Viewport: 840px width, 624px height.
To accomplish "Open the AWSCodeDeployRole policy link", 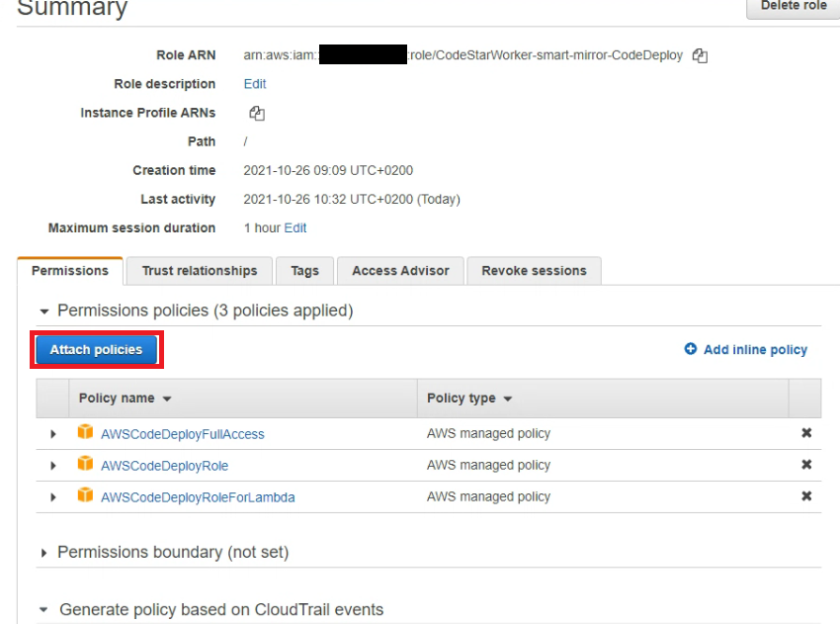I will [164, 466].
